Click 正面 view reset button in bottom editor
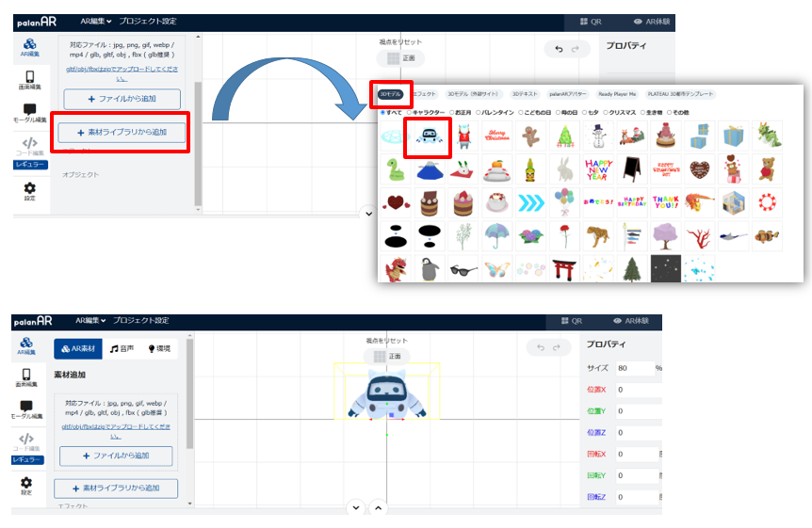Screen dimensions: 812x528 click(x=387, y=356)
